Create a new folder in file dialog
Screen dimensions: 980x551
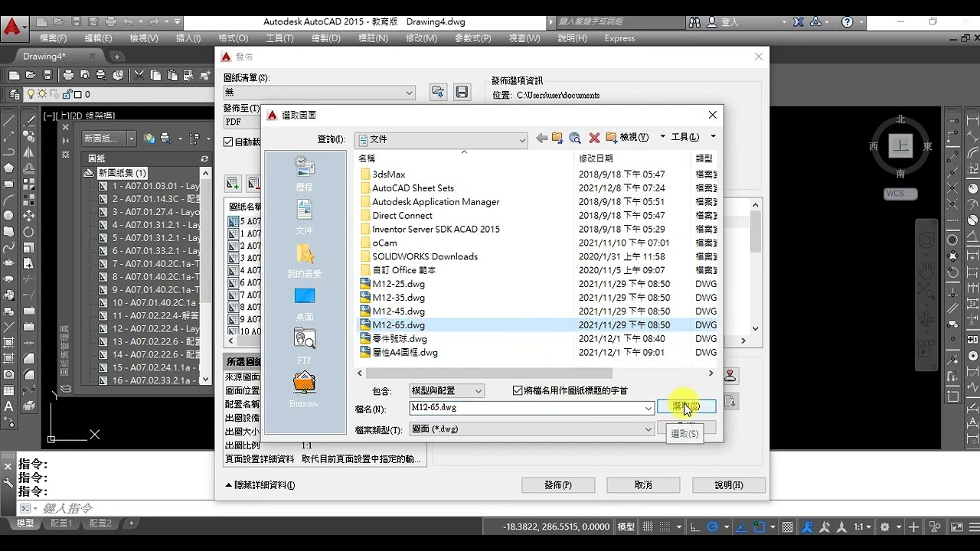(611, 138)
